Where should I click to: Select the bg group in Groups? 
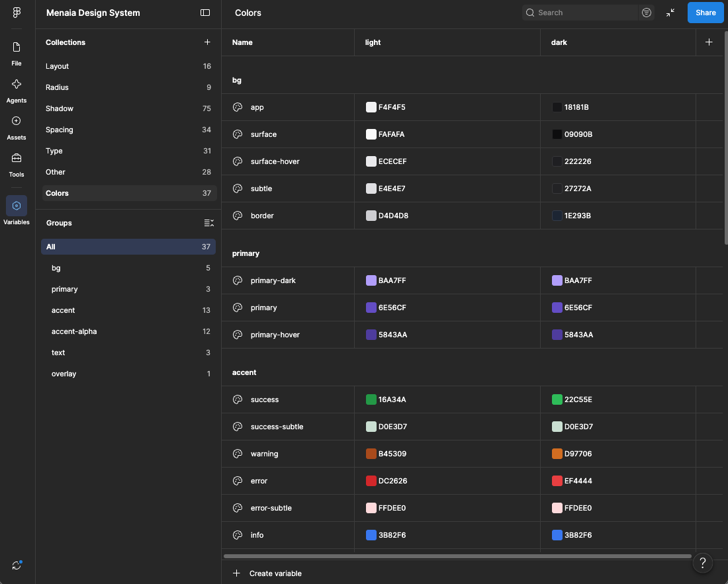[128, 268]
